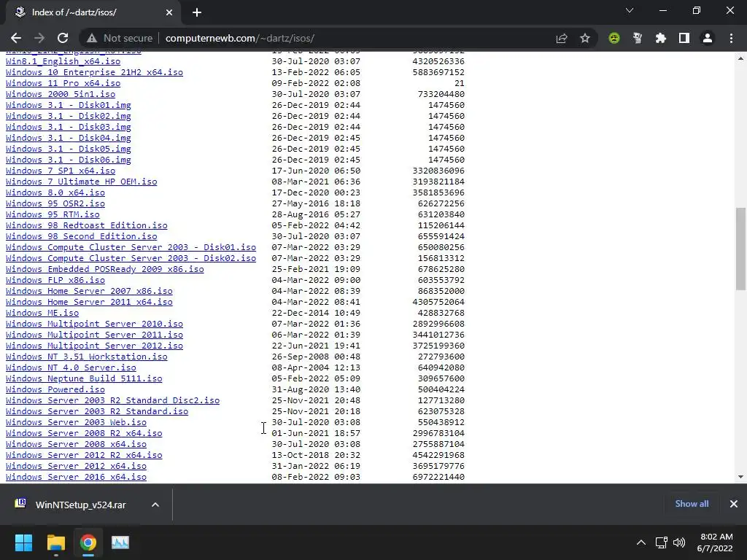Screen dimensions: 747x560
Task: Open the tab search dropdown arrow
Action: click(x=630, y=10)
